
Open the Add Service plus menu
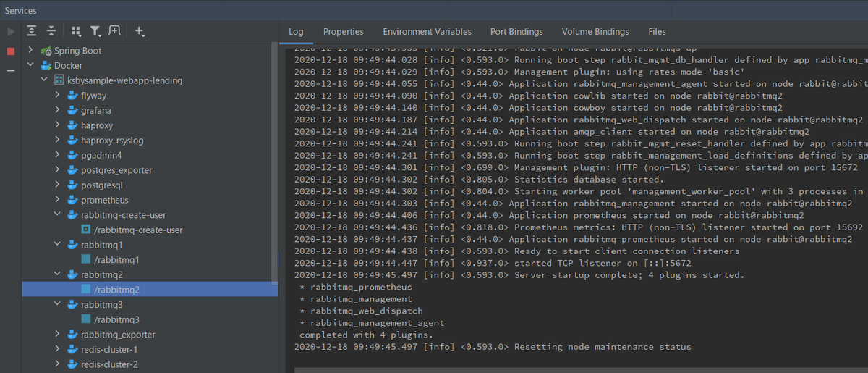pyautogui.click(x=140, y=31)
